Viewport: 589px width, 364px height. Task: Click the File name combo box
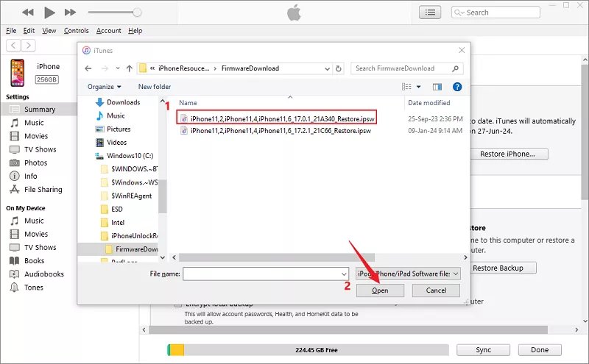266,274
